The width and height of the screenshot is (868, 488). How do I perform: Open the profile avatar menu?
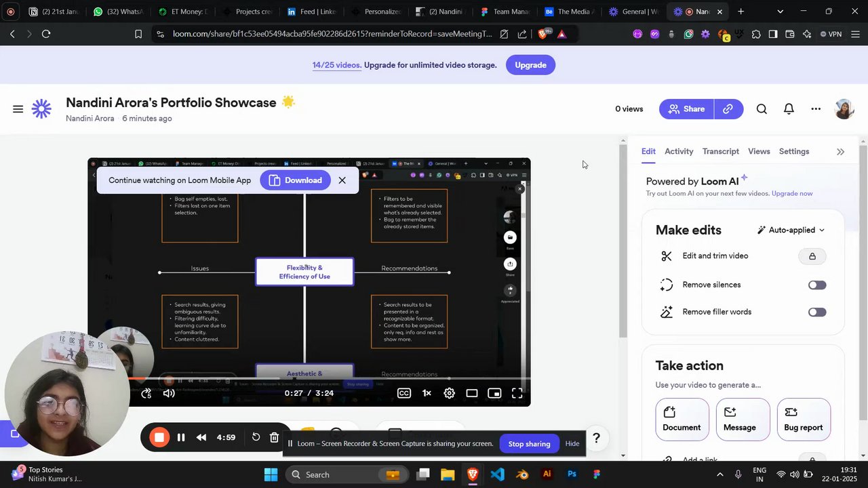[844, 109]
